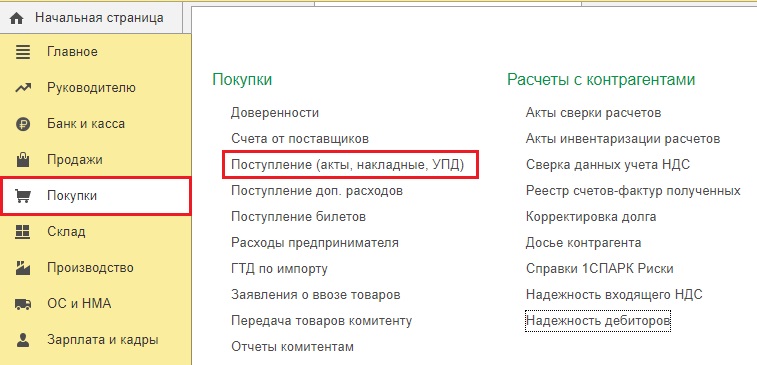757x365 pixels.
Task: Click the shopping bag icon for Продажи
Action: pyautogui.click(x=23, y=159)
